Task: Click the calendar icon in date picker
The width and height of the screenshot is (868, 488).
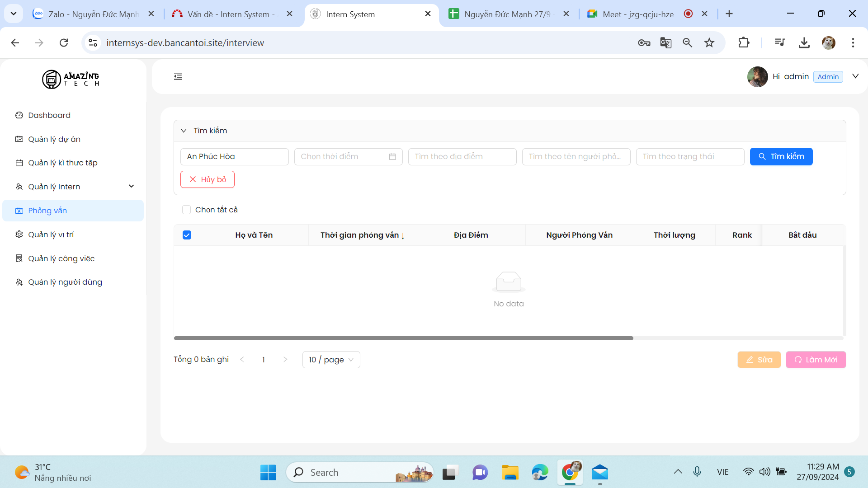Action: (x=392, y=156)
